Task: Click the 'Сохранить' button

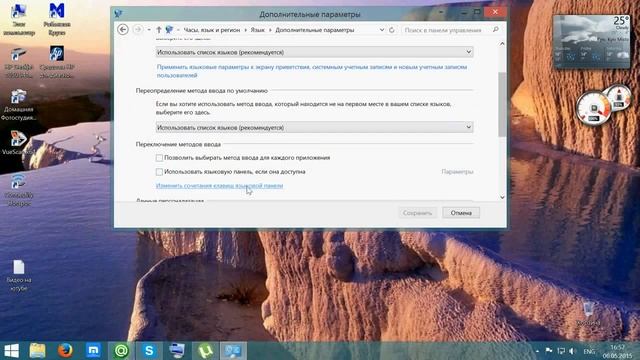Action: click(x=417, y=213)
